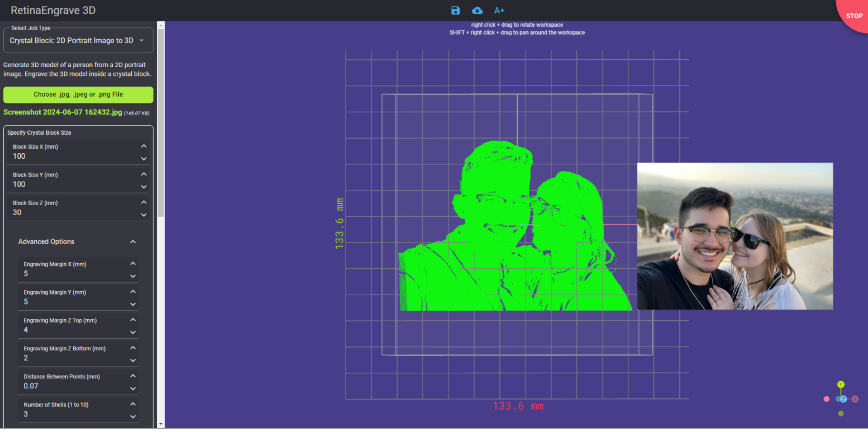Increase Number of Shells value
Image resolution: width=868 pixels, height=432 pixels.
[x=133, y=403]
